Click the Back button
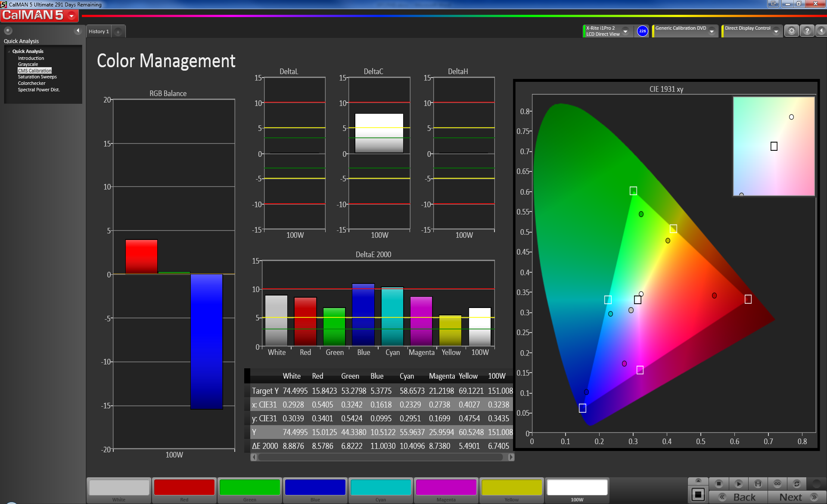Image resolution: width=827 pixels, height=504 pixels. click(x=738, y=497)
